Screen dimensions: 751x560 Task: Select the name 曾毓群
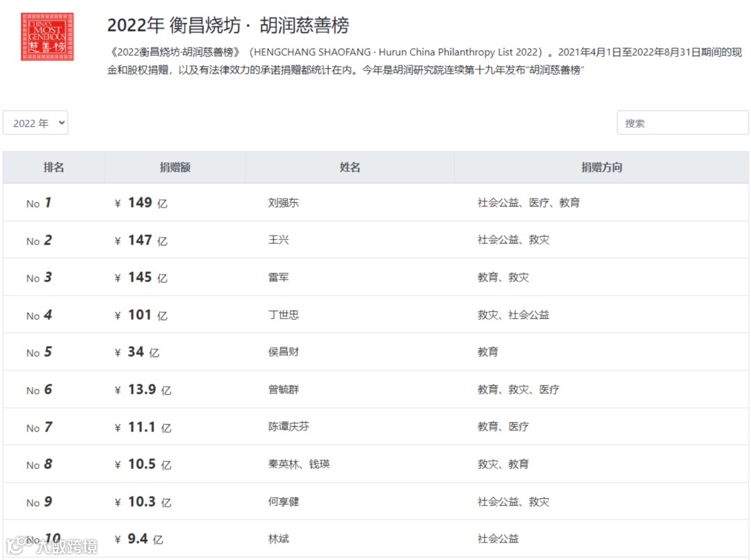[284, 389]
